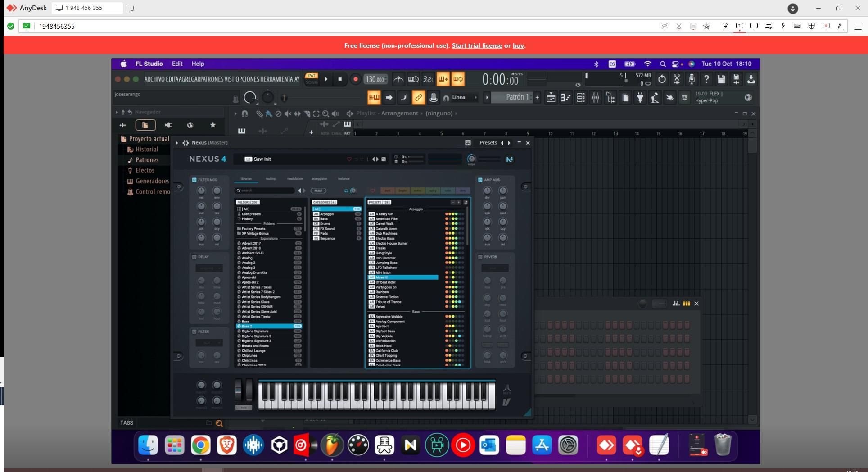868x472 pixels.
Task: Show plugin database via globe icon in browser
Action: tap(190, 125)
